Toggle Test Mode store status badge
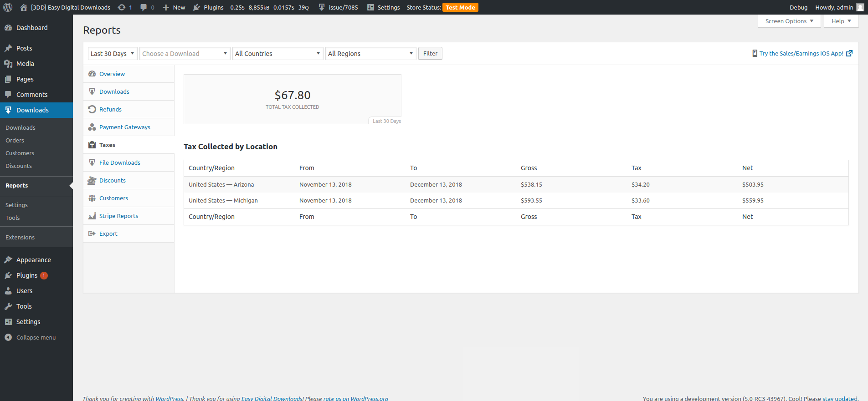Screen dimensions: 868x401 coord(460,7)
